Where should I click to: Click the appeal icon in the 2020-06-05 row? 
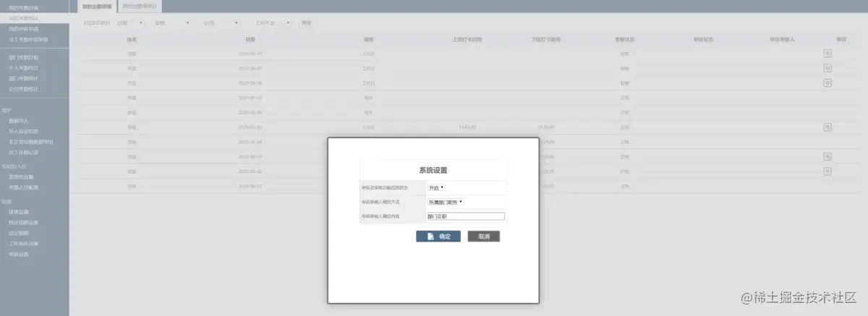click(x=827, y=127)
